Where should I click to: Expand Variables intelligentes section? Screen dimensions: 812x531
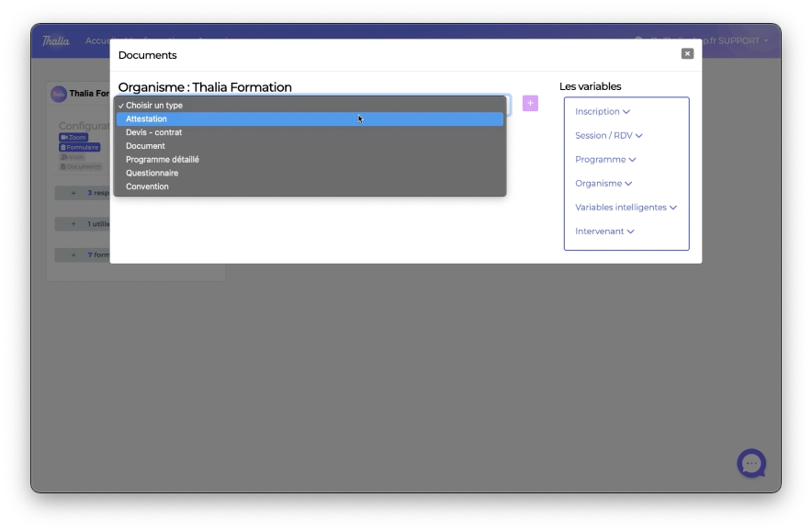626,208
